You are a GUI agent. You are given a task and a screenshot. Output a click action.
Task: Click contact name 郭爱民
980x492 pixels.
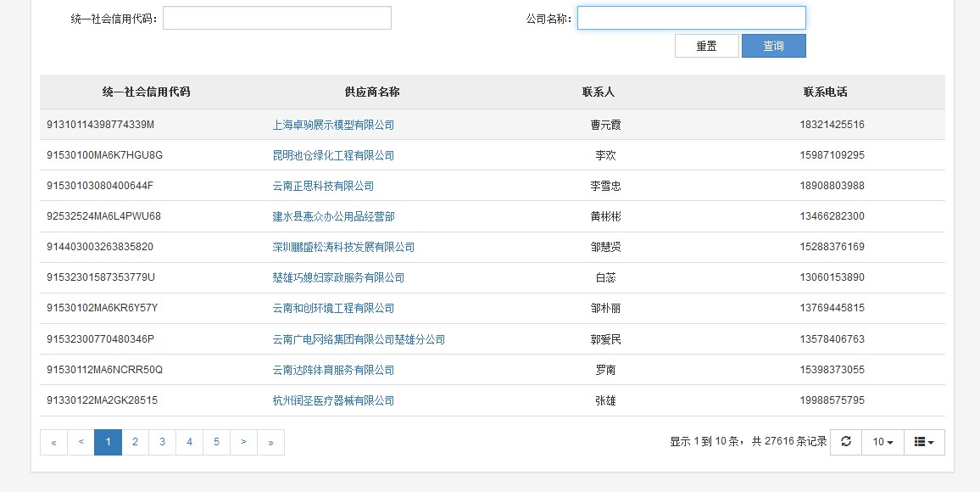pos(605,339)
